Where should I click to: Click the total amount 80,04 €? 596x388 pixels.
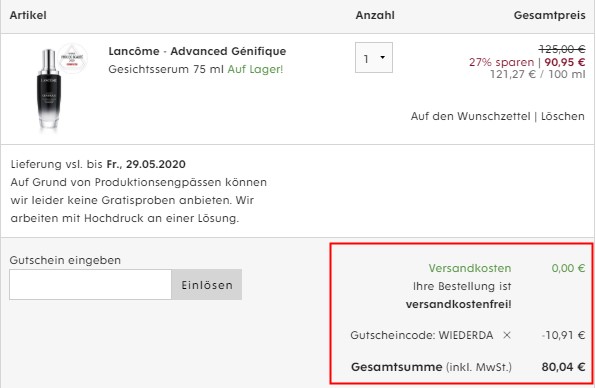point(563,367)
